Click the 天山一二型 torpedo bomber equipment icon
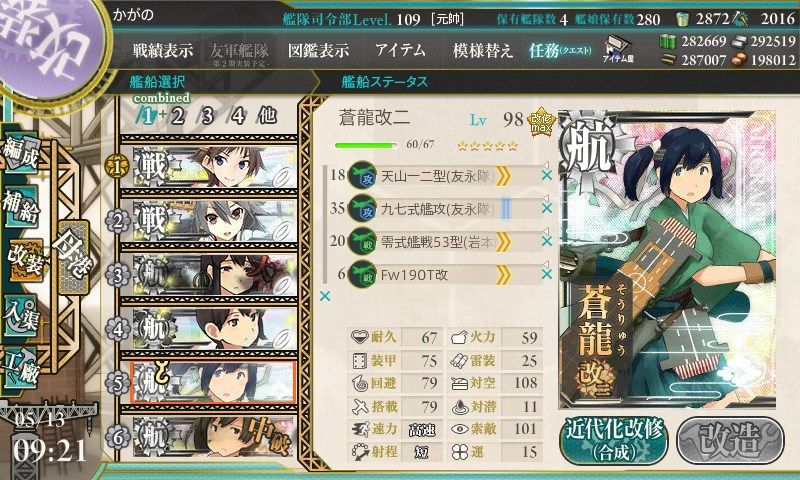This screenshot has height=480, width=800. pyautogui.click(x=363, y=176)
